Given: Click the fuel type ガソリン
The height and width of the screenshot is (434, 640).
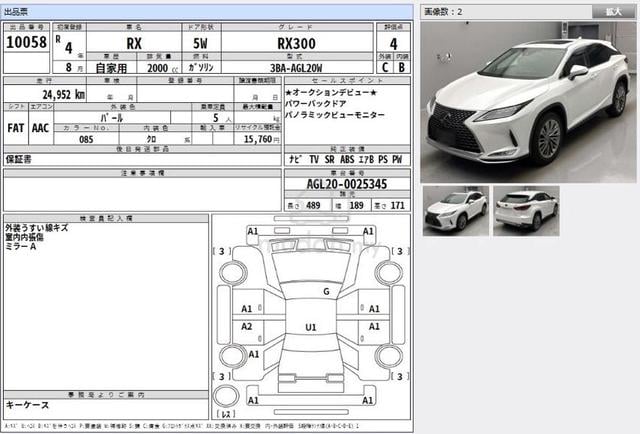Looking at the screenshot, I should tap(201, 67).
